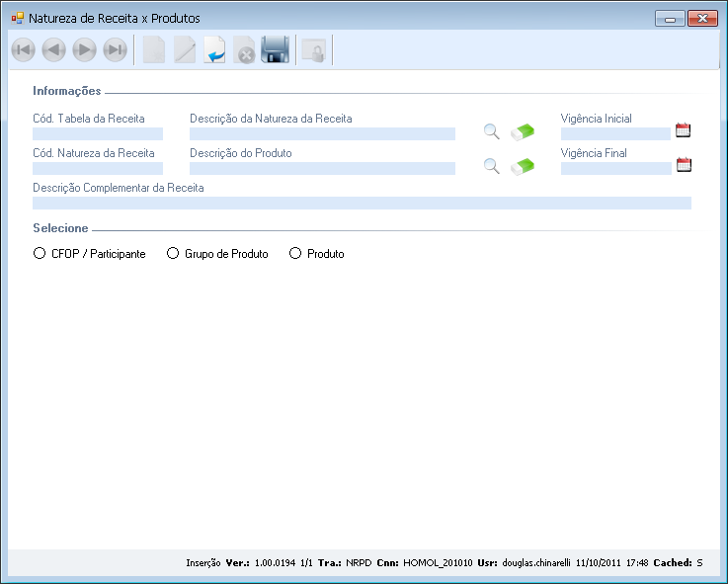Click the Descrição do Produto field

point(322,168)
